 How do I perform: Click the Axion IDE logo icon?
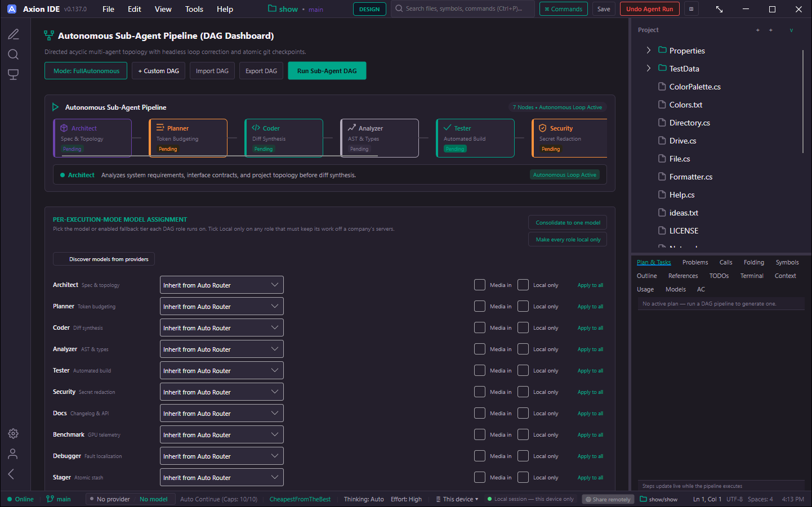12,9
